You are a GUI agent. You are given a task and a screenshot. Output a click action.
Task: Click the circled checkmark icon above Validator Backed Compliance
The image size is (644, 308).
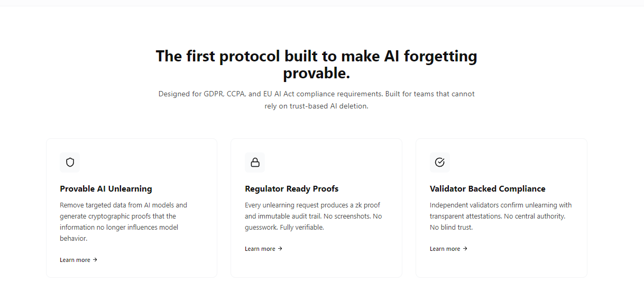pyautogui.click(x=440, y=162)
